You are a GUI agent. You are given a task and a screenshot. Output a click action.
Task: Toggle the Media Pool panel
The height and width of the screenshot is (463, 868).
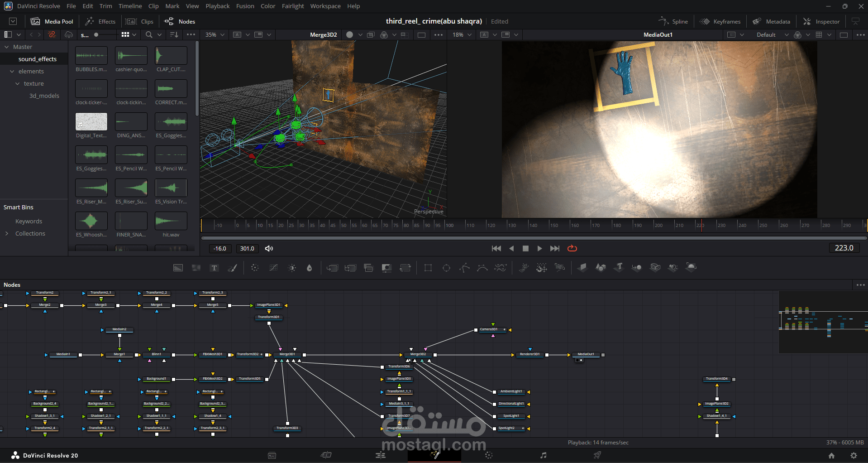point(52,21)
